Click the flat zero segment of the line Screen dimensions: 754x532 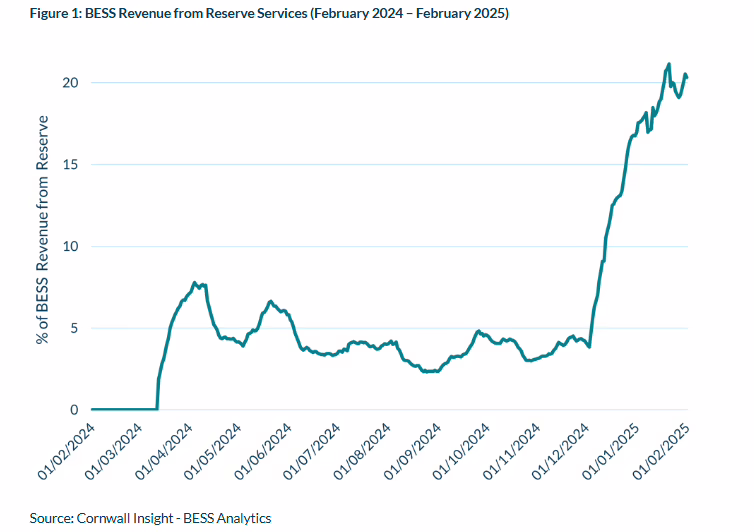click(124, 409)
